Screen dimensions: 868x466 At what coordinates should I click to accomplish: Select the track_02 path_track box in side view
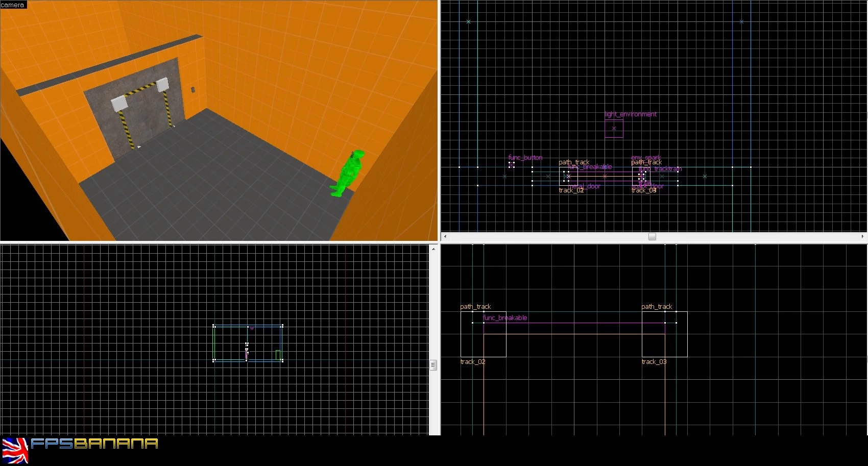point(483,334)
